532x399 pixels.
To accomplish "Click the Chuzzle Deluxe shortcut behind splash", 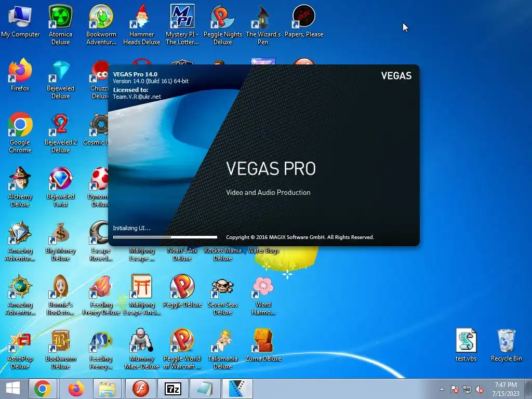I will click(99, 79).
